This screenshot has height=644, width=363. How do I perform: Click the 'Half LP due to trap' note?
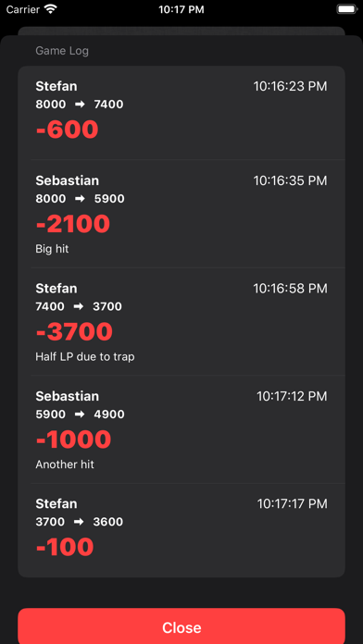pos(84,356)
